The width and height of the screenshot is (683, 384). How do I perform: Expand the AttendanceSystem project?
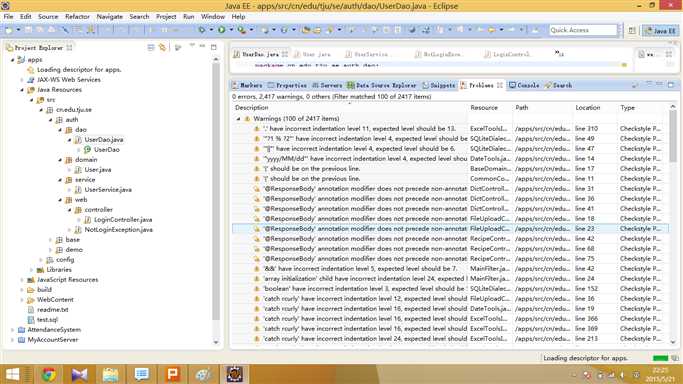12,330
